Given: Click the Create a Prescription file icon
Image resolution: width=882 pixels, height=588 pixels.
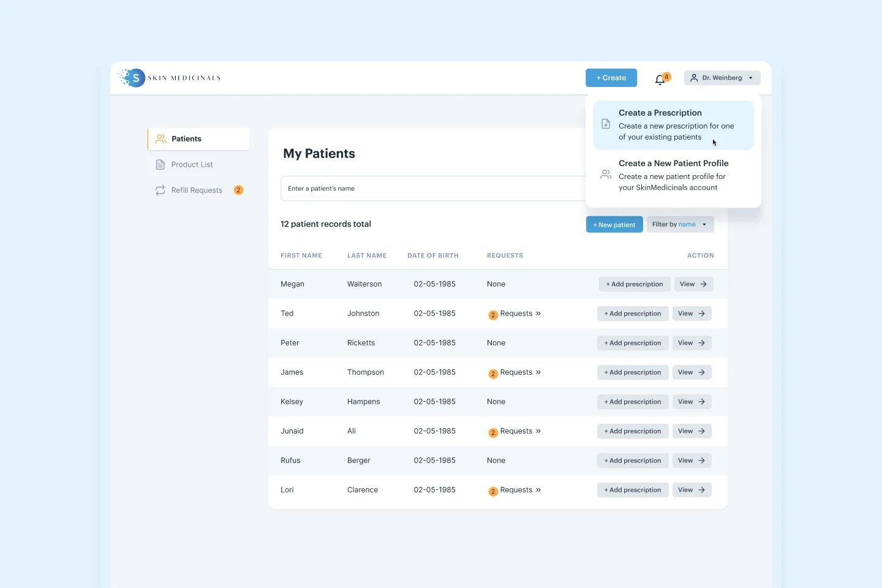Looking at the screenshot, I should pos(606,124).
